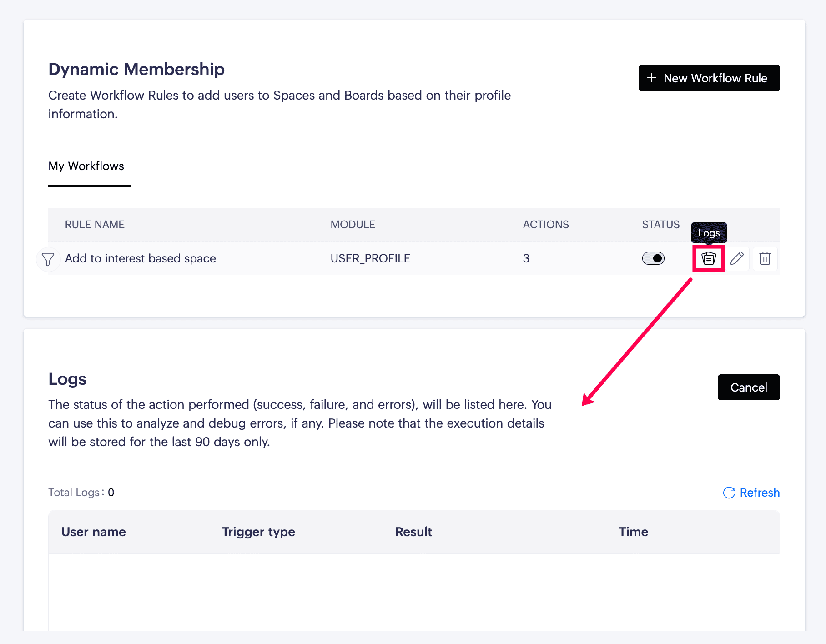Click the Trigger type column header
Viewport: 826px width, 644px height.
[x=258, y=532]
